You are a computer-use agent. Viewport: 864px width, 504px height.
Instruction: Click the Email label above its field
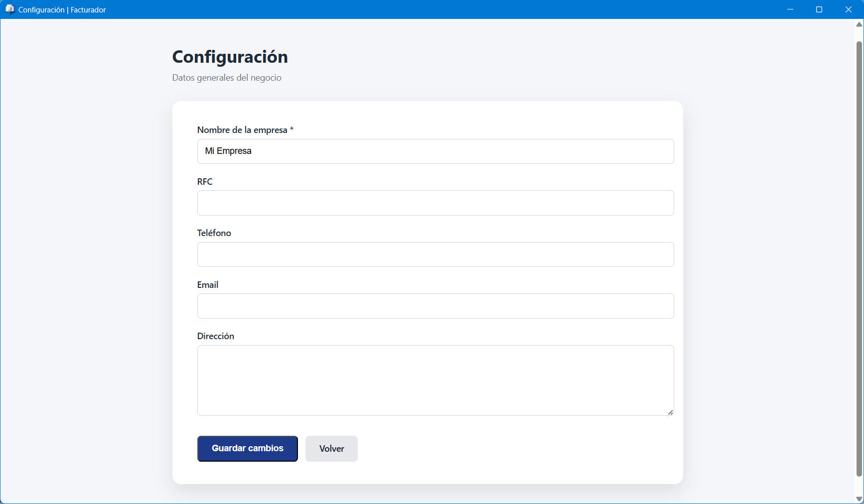(208, 285)
